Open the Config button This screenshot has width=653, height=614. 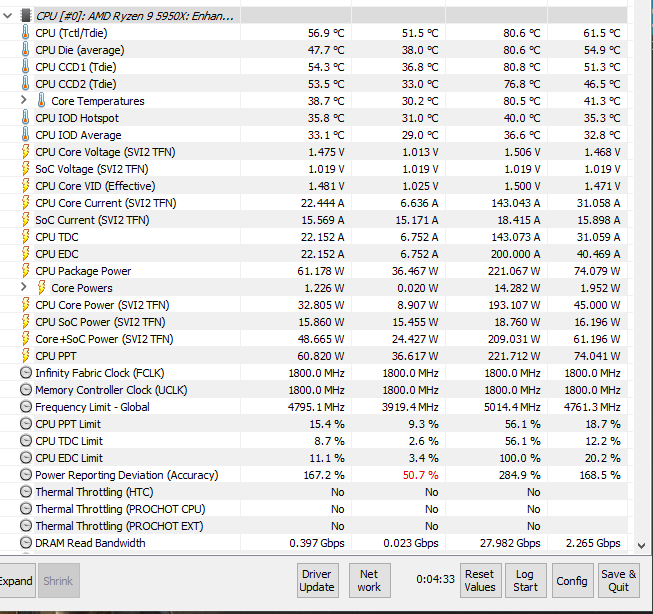572,581
